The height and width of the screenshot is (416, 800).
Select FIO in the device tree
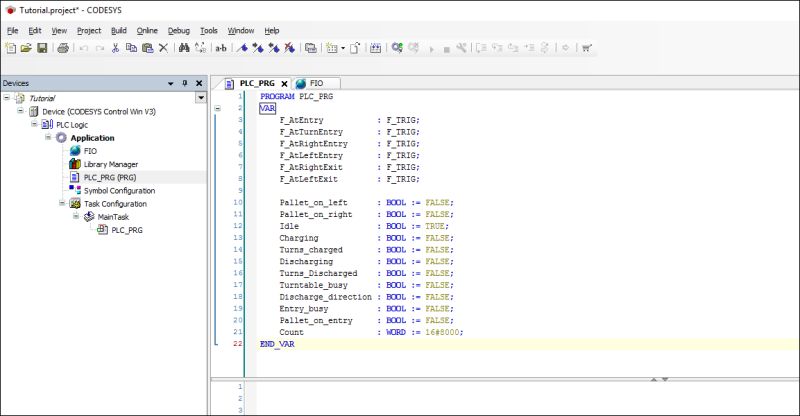point(90,151)
